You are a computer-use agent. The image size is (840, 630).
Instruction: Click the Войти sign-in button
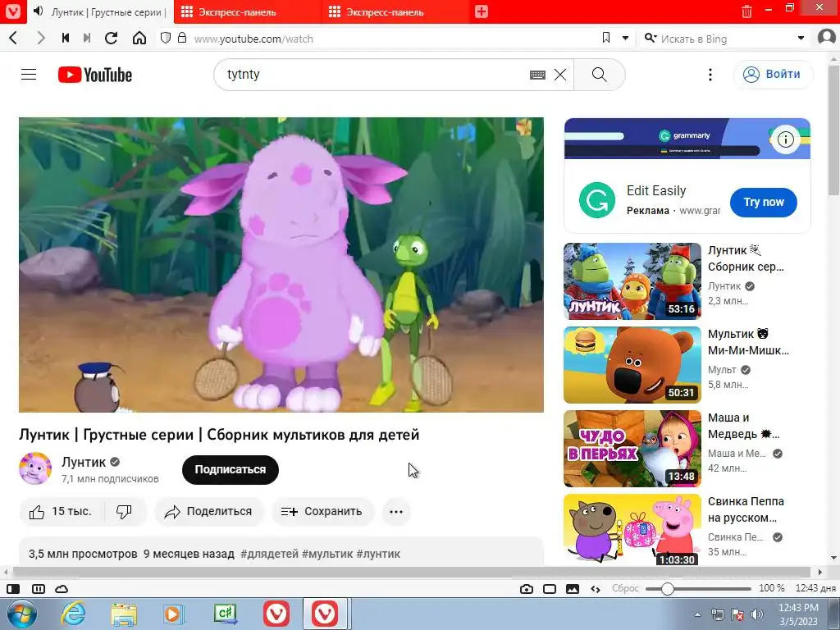(x=773, y=75)
